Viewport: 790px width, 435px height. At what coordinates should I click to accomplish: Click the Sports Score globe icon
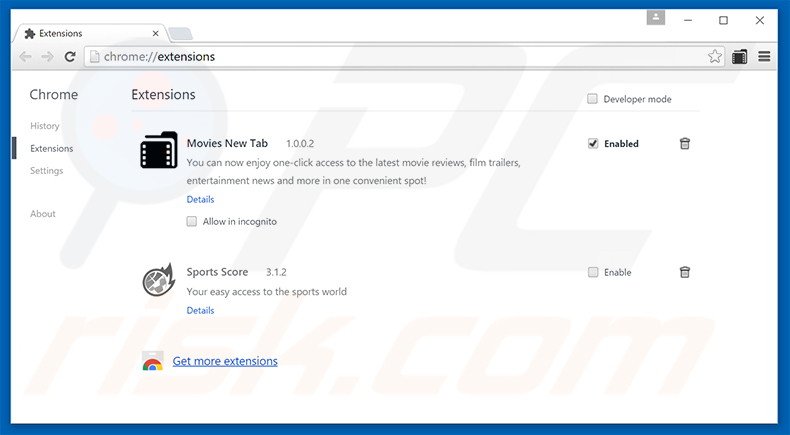158,280
